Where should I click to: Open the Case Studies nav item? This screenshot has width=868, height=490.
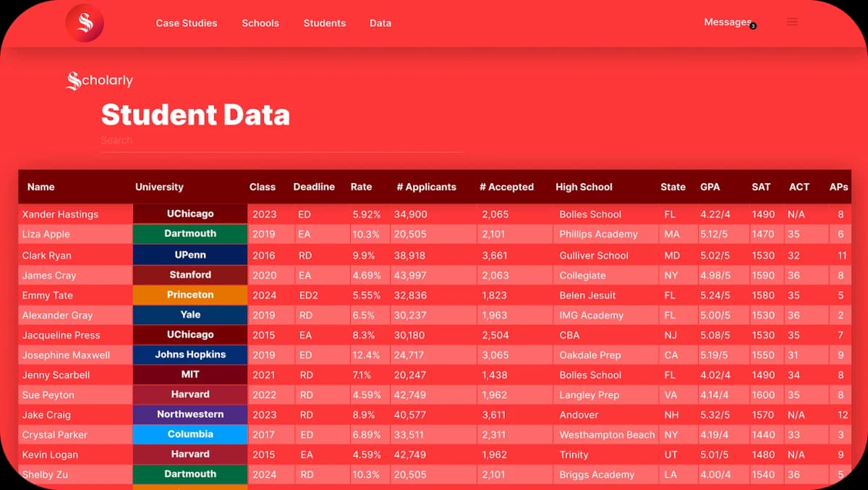tap(187, 23)
